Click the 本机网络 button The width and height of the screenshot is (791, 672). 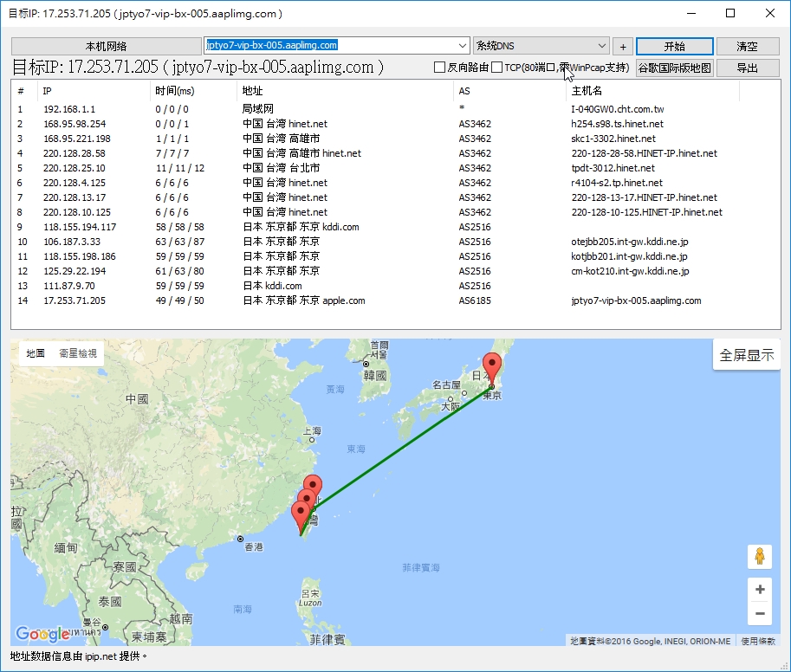(x=106, y=47)
